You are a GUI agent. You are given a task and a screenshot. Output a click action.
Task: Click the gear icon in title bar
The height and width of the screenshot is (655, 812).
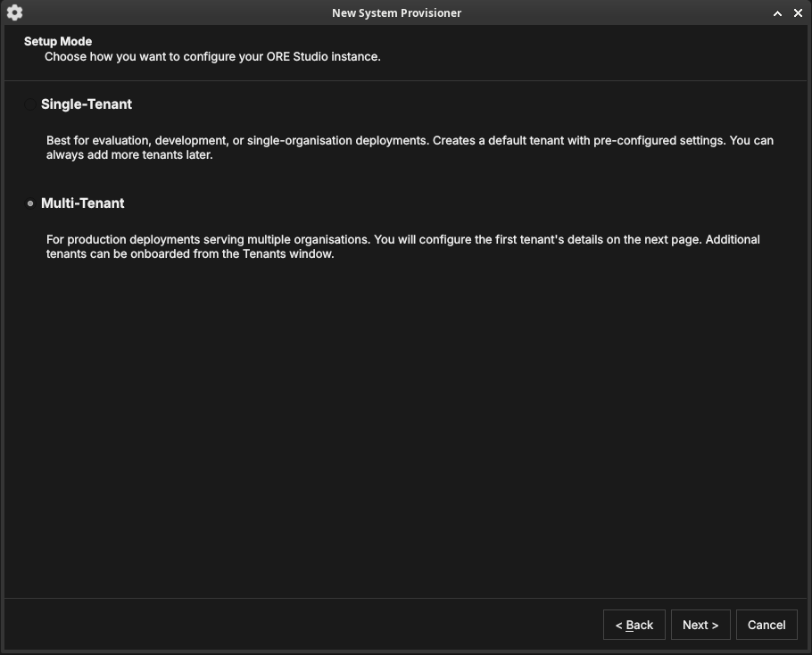click(x=14, y=12)
